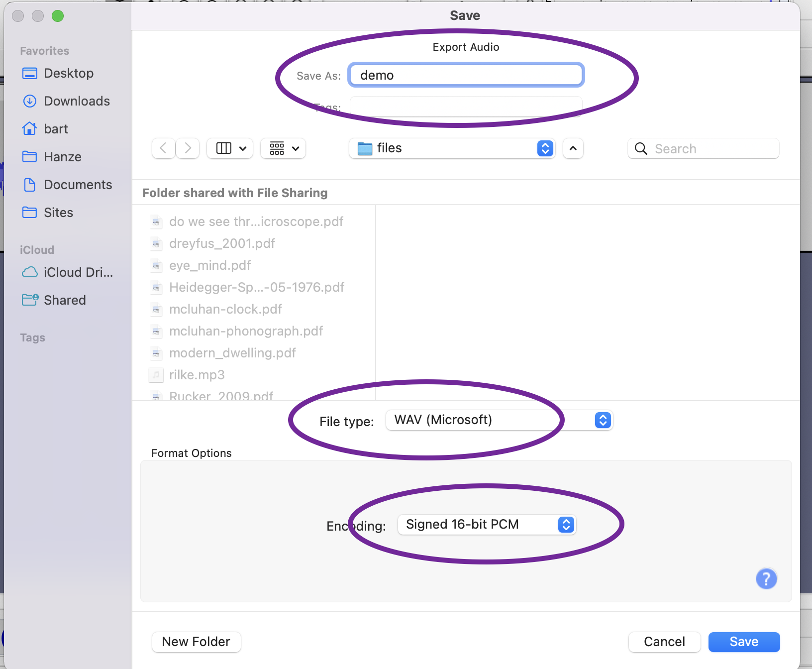The width and height of the screenshot is (812, 669).
Task: Open Downloads folder in the sidebar
Action: 76,101
